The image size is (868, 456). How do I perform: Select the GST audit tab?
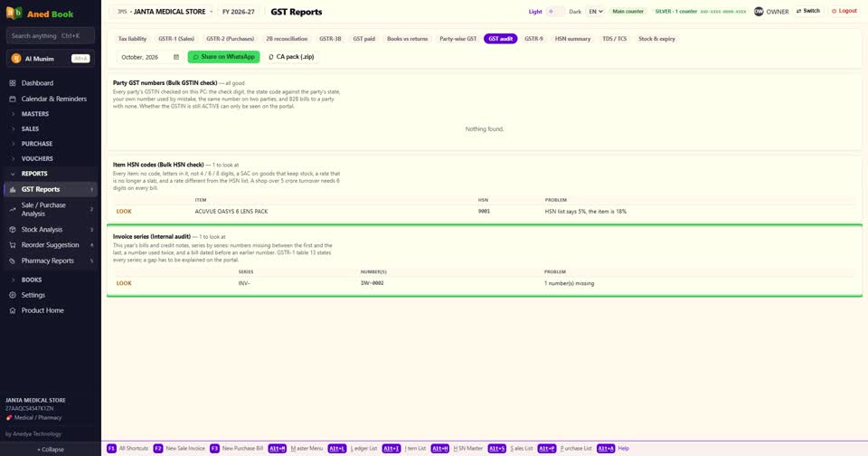(x=500, y=39)
